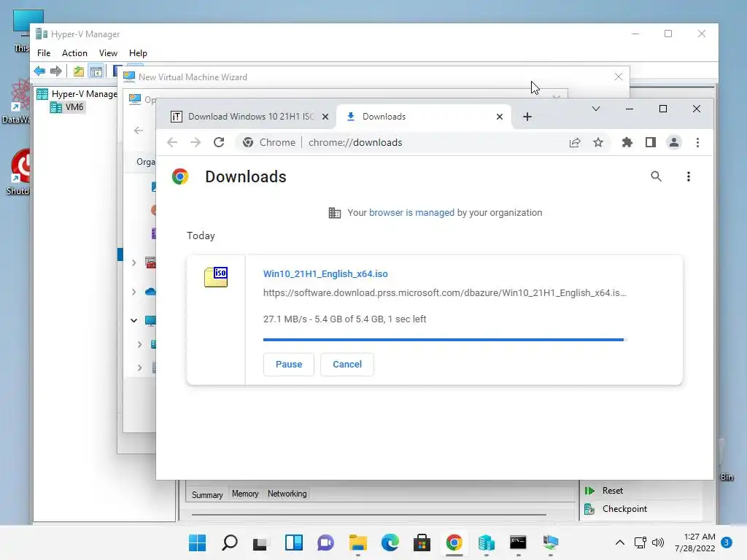Open the notification badge on the taskbar

pos(727,542)
